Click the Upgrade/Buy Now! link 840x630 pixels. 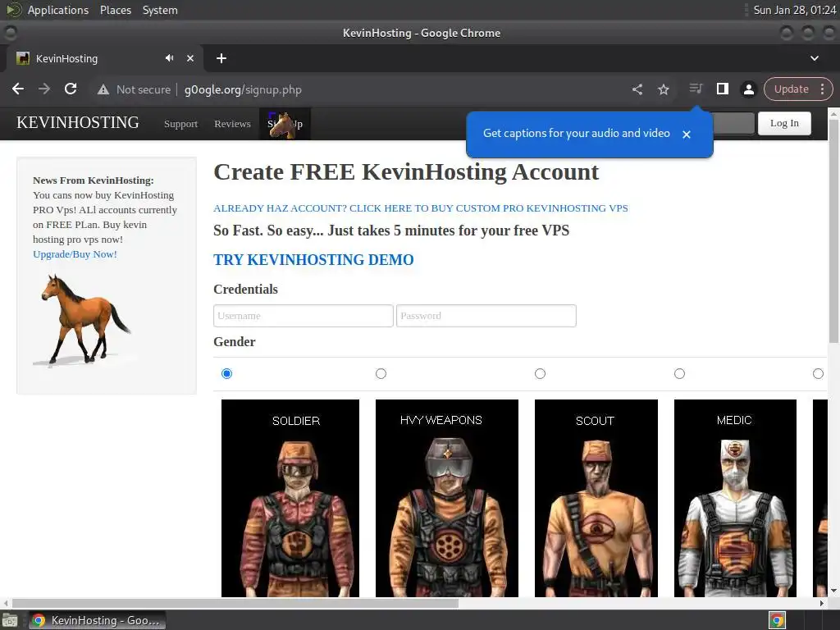(75, 254)
